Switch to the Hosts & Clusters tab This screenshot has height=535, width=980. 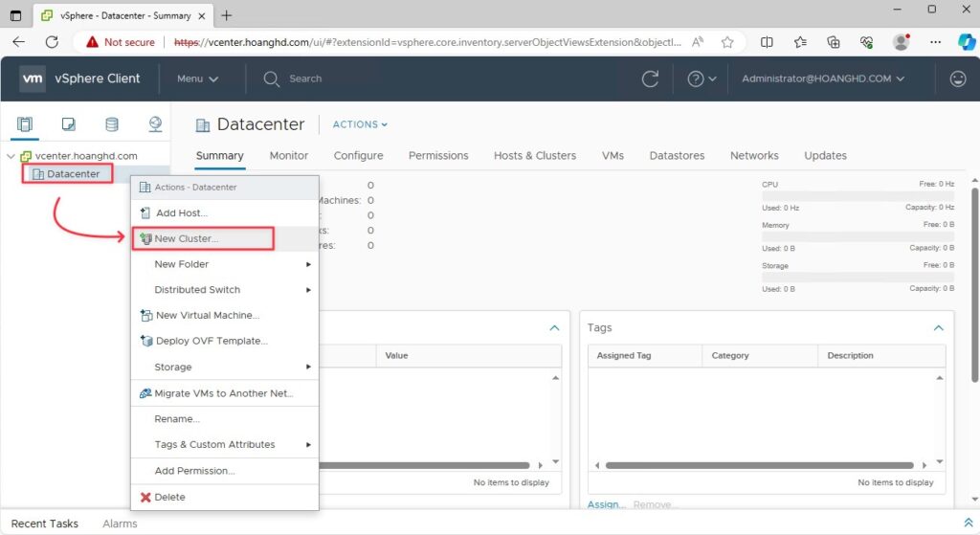[x=535, y=156]
